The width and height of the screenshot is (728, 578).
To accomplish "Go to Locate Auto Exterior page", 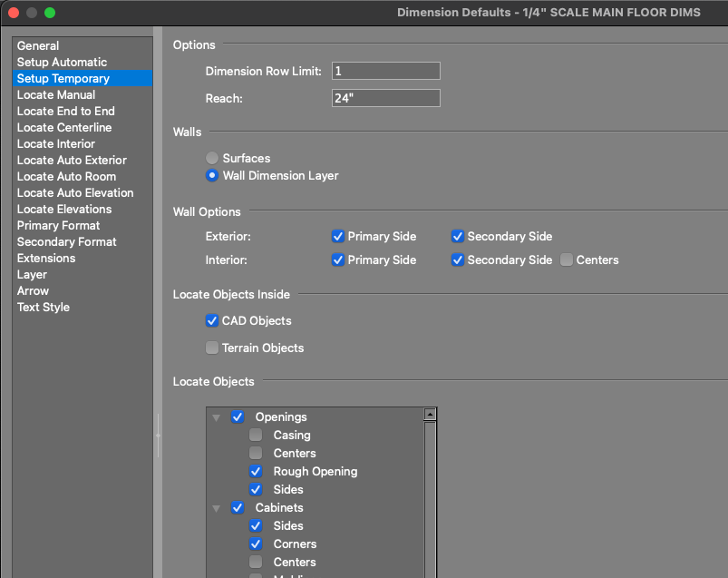I will pos(72,161).
